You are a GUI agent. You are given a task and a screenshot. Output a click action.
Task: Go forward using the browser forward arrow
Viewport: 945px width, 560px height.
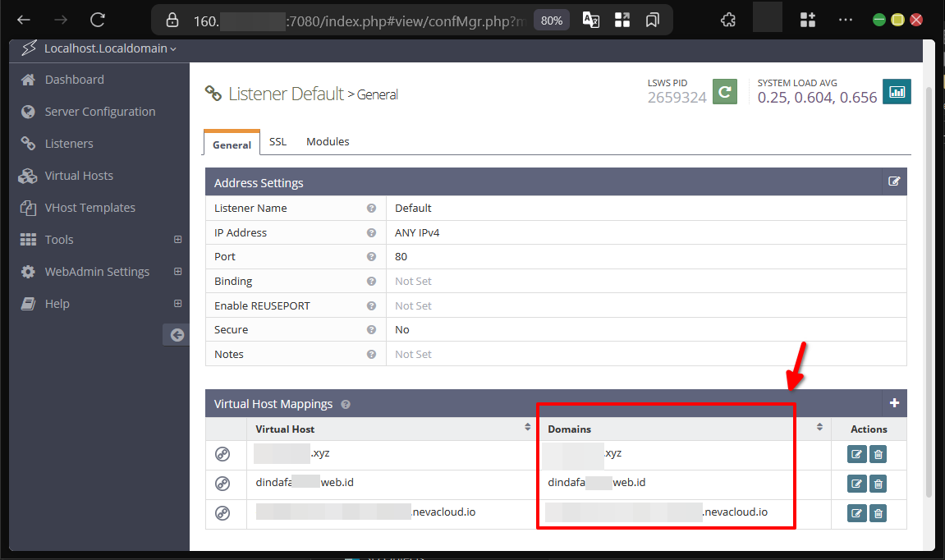(x=61, y=20)
